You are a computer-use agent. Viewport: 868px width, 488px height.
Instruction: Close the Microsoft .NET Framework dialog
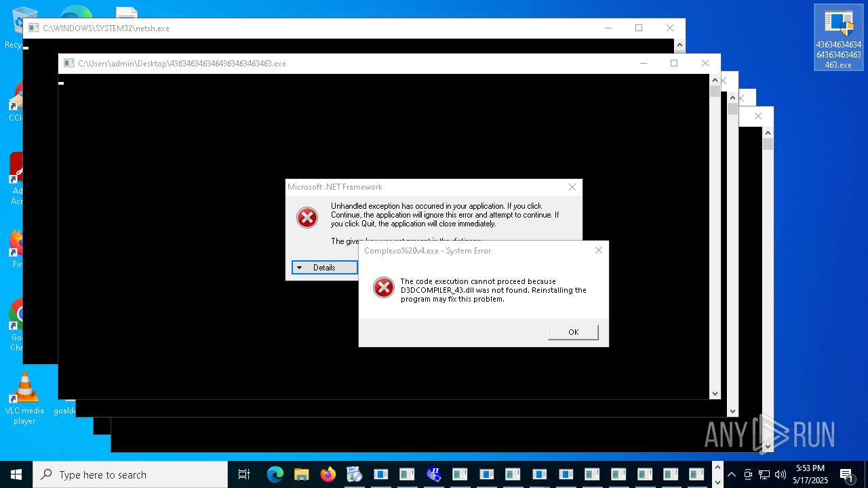click(572, 187)
